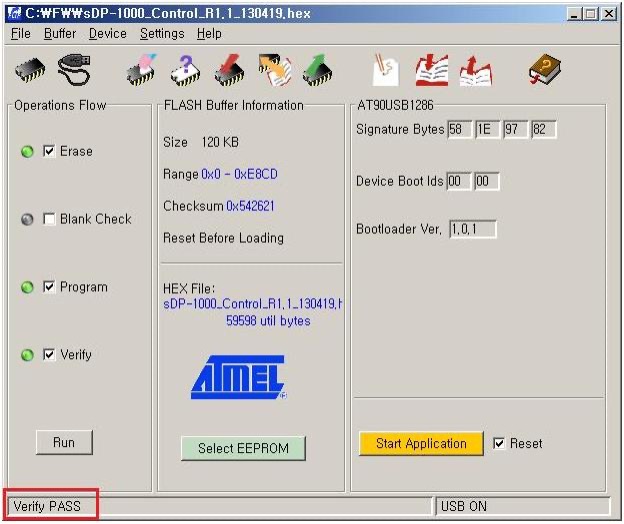The image size is (624, 524).
Task: Expand the Device menu
Action: click(107, 33)
